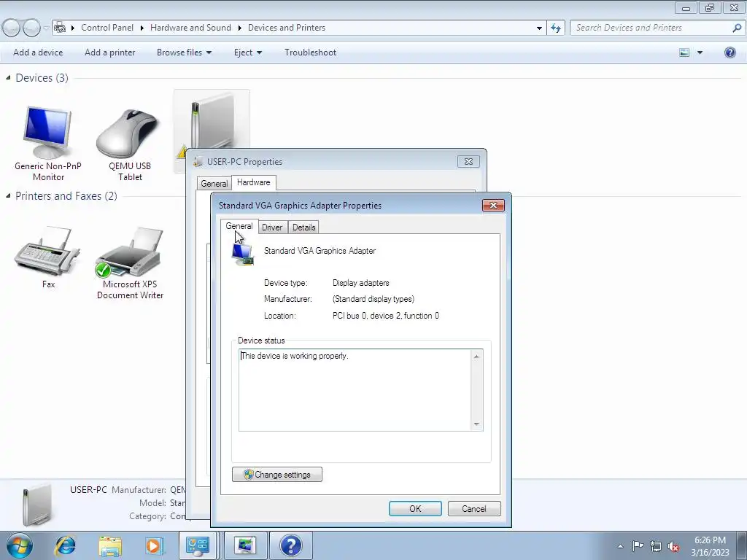Open Windows Media Player from taskbar
The image size is (747, 560).
155,545
